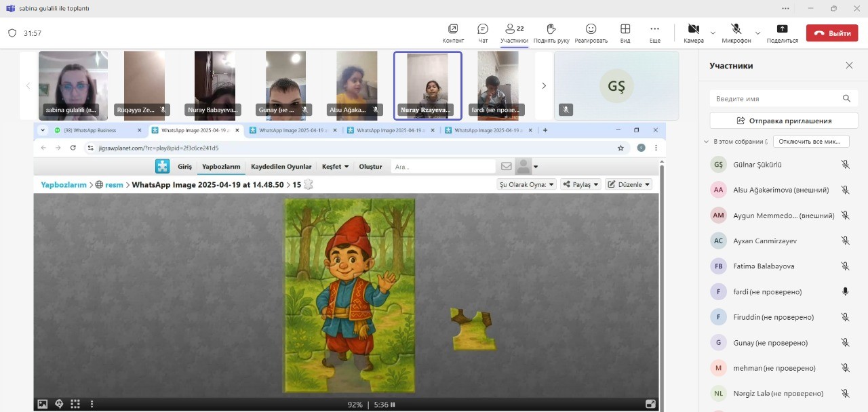Open the Реагировать reactions icon

click(591, 29)
